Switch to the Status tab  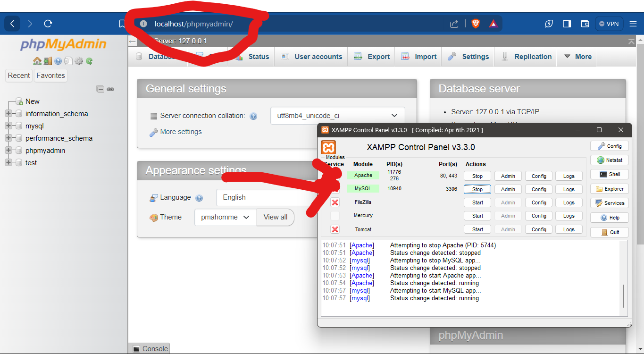252,57
